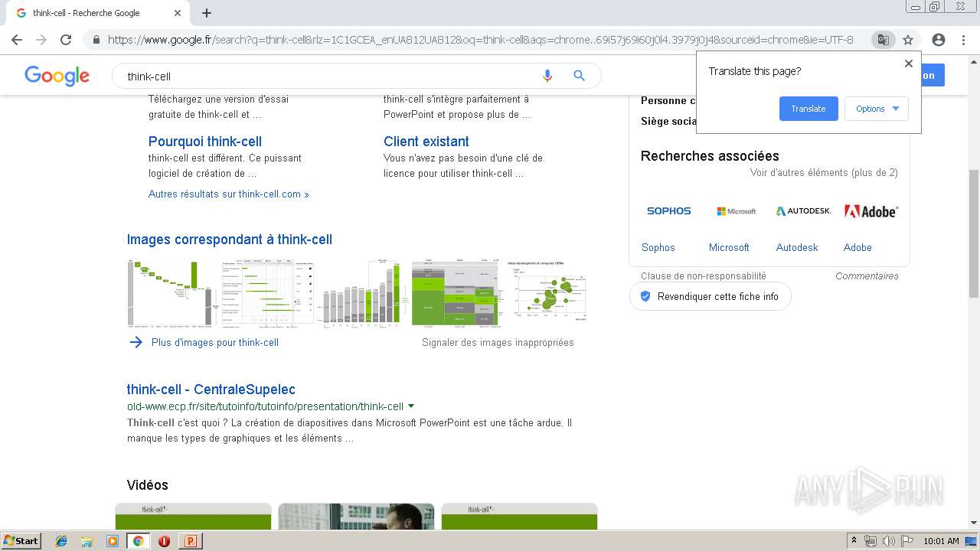Image resolution: width=980 pixels, height=551 pixels.
Task: Bookmark this page with star icon
Action: 908,40
